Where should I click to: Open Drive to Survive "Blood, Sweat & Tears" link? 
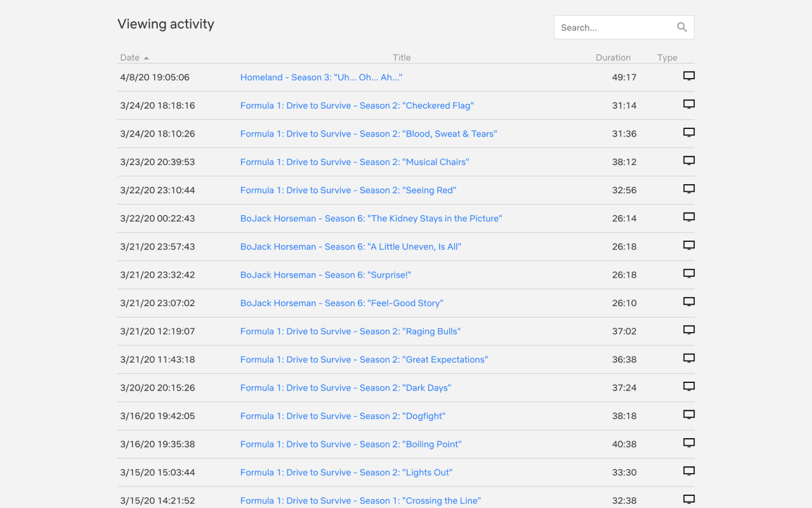369,134
